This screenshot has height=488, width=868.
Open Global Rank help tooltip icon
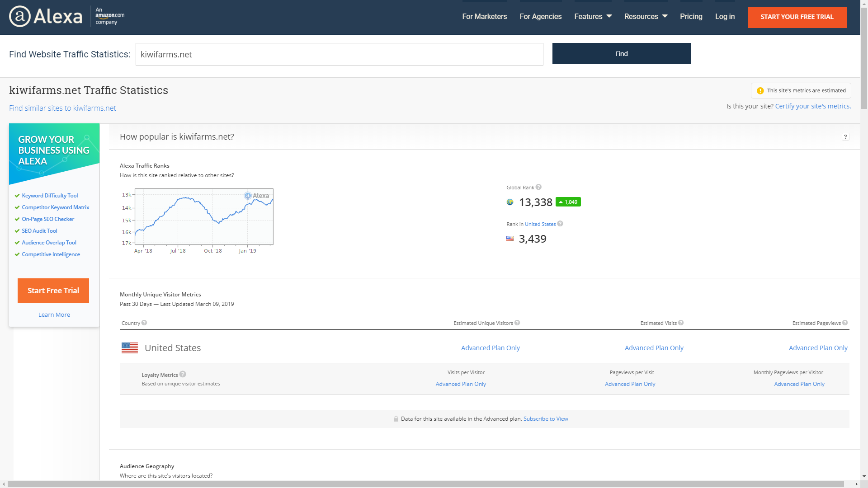tap(538, 187)
